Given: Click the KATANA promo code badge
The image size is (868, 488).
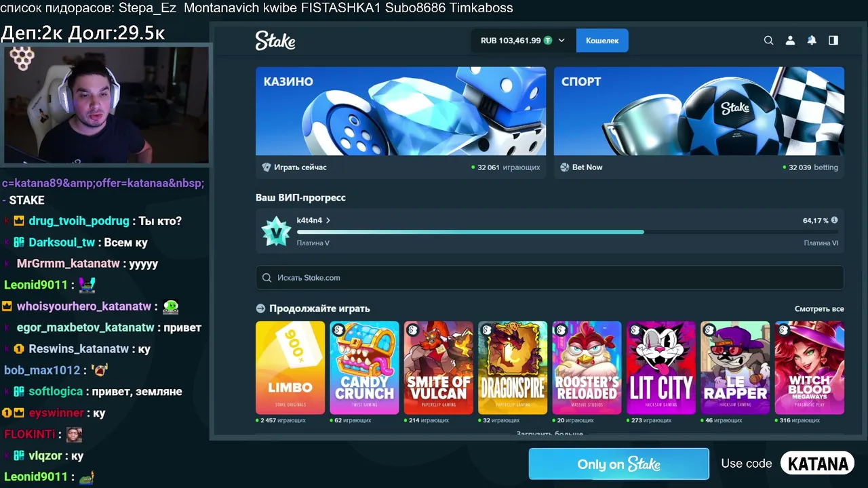Looking at the screenshot, I should [x=818, y=464].
